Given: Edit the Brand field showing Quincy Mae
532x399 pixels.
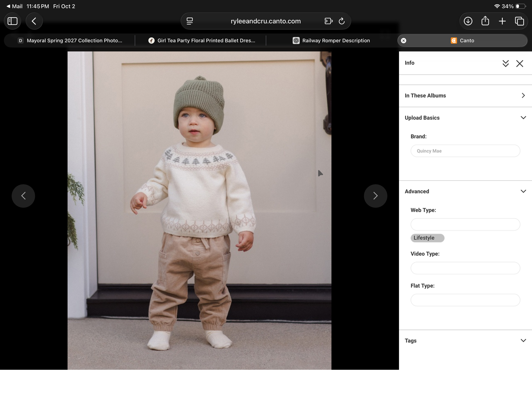Looking at the screenshot, I should (x=465, y=151).
